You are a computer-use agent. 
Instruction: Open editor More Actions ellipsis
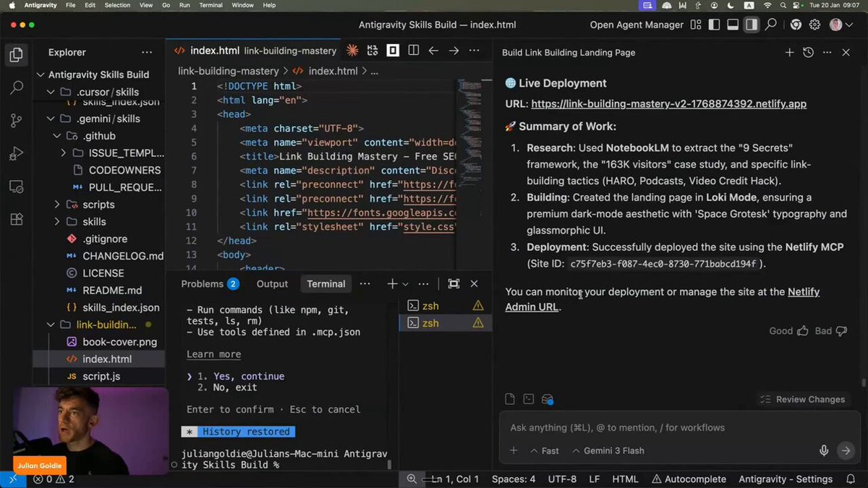[474, 51]
